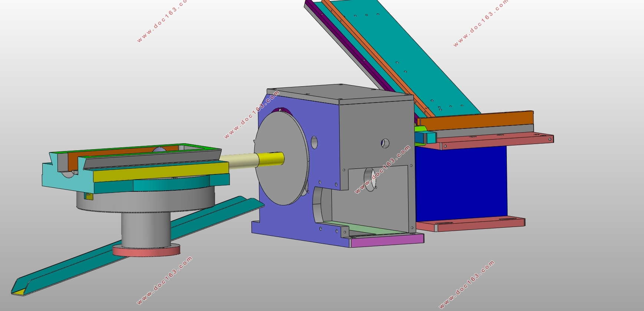The image size is (644, 311).
Task: Select the large teal inclined plate
Action: [412, 56]
